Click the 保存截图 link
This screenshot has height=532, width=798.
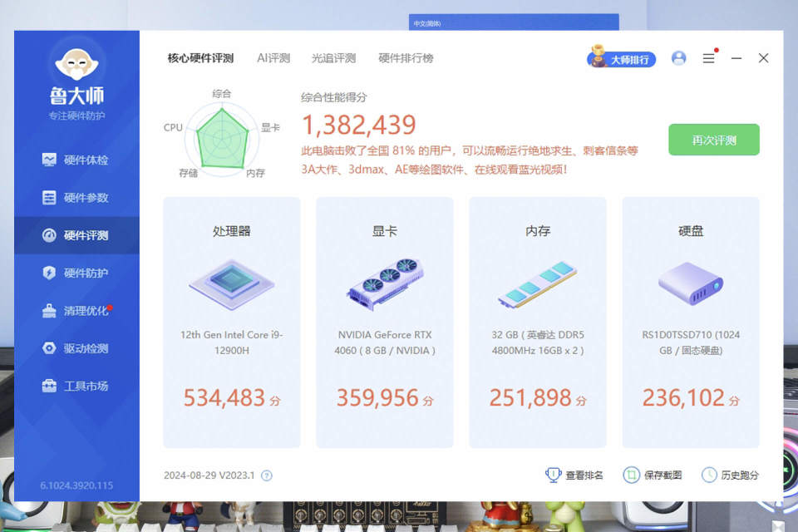663,475
